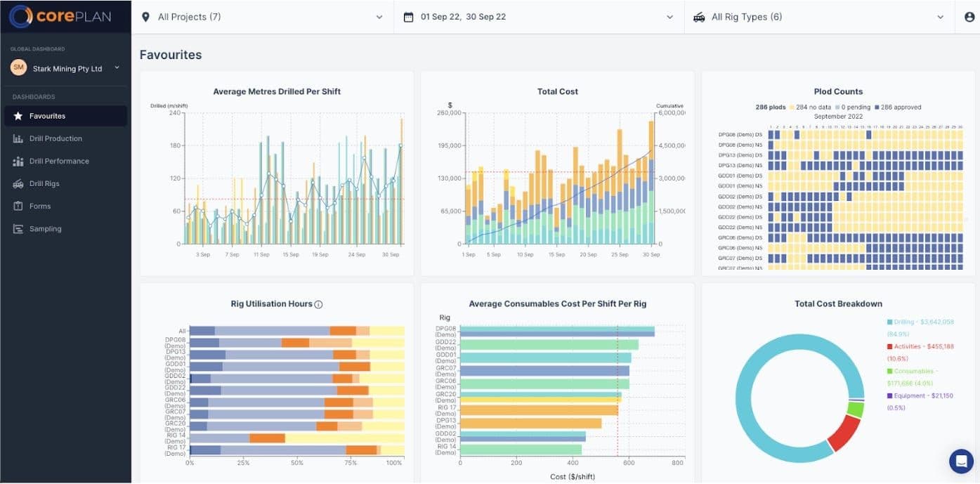This screenshot has width=980, height=484.
Task: Click the red Activities donut segment
Action: [x=843, y=433]
